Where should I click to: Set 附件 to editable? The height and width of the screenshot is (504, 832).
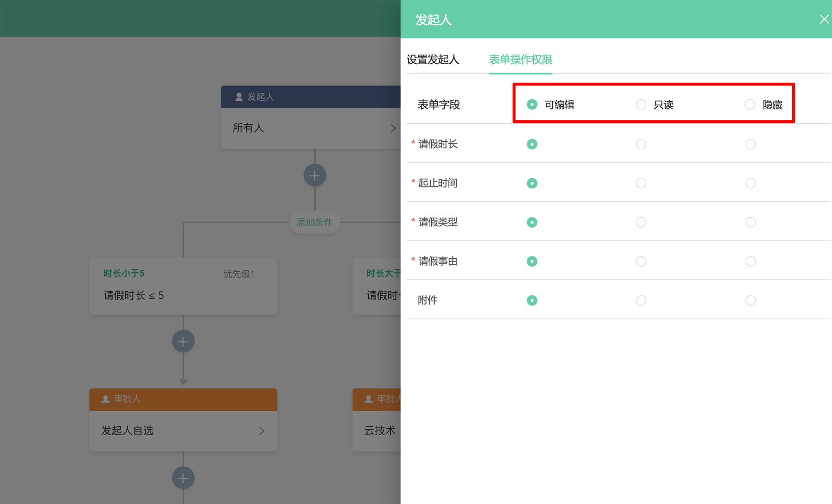click(x=532, y=300)
